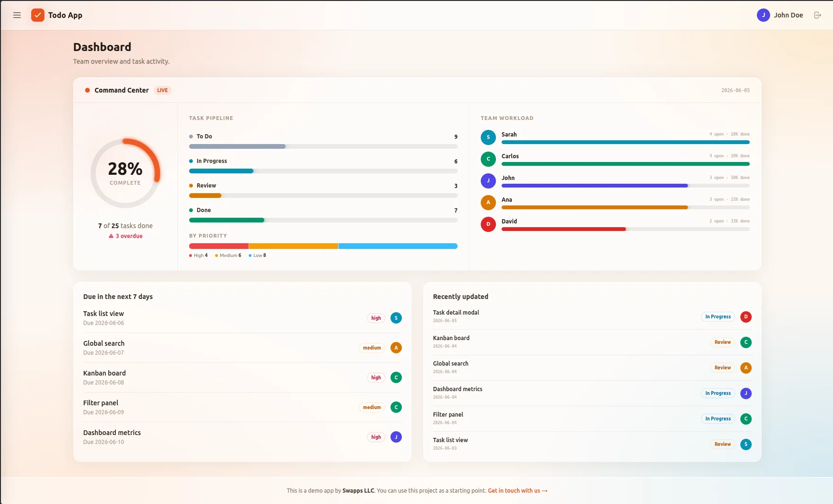Image resolution: width=833 pixels, height=504 pixels.
Task: Open Kanban board in due list
Action: 104,373
